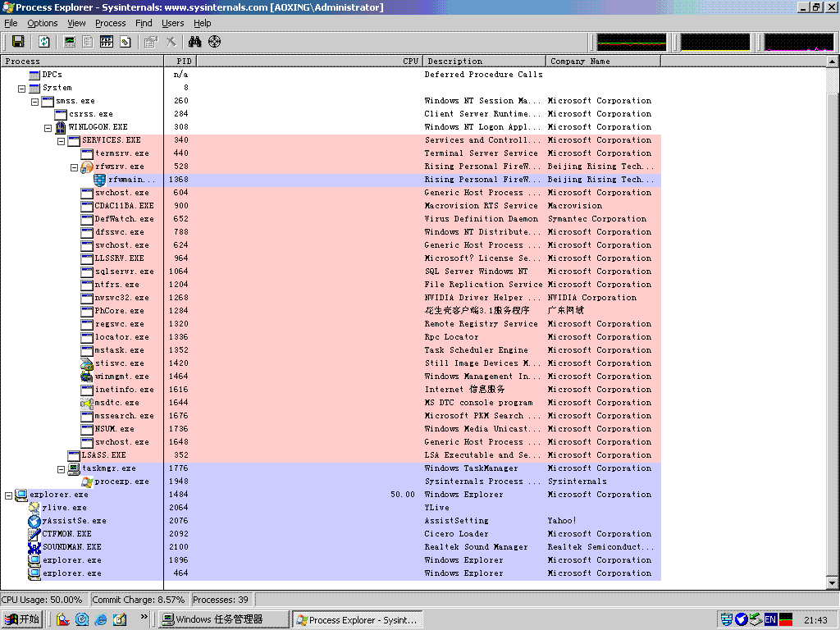The width and height of the screenshot is (840, 630).
Task: Toggle the lower pane toolbar icon
Action: coord(107,42)
